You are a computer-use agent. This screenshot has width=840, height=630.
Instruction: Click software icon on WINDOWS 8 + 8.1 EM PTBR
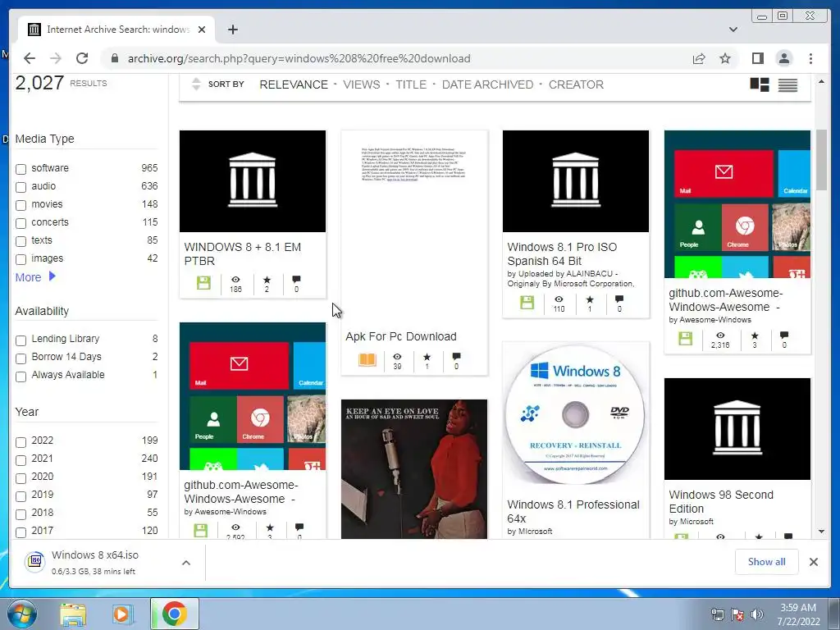coord(203,283)
